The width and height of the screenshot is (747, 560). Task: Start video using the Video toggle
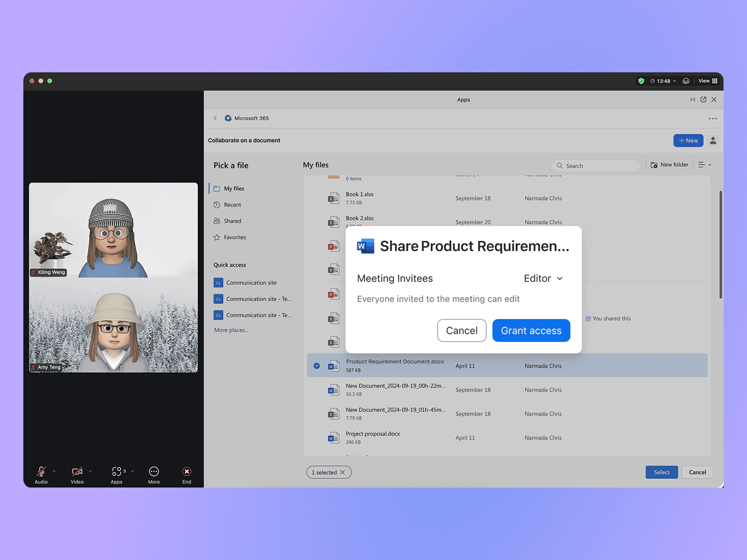pyautogui.click(x=78, y=471)
